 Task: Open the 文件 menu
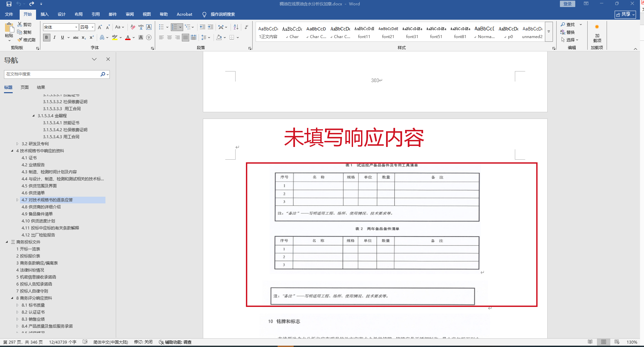pyautogui.click(x=9, y=14)
